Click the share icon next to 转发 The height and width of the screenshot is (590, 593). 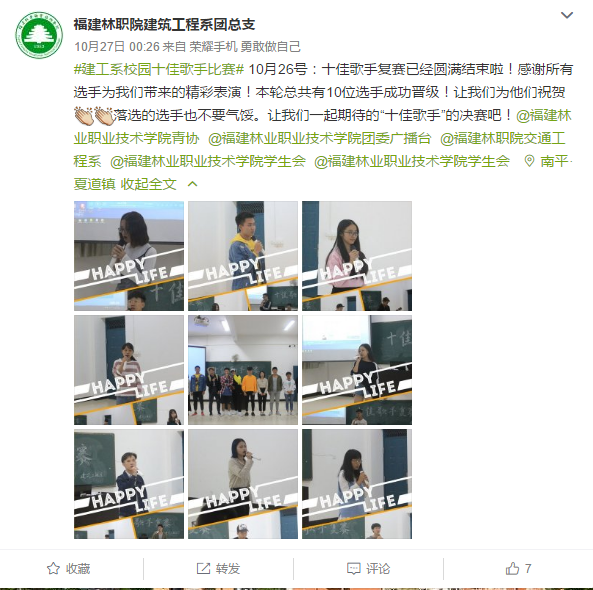click(203, 568)
